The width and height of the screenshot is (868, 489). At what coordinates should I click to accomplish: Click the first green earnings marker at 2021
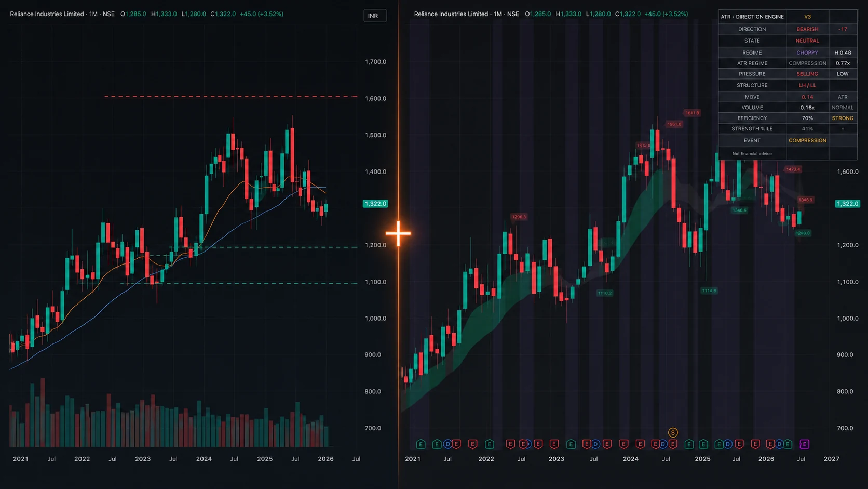pos(421,444)
